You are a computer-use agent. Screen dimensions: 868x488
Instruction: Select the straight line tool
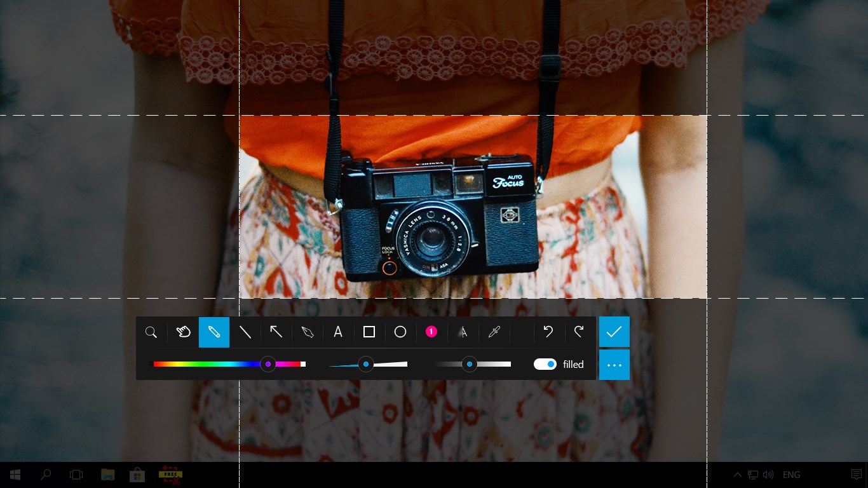(245, 332)
